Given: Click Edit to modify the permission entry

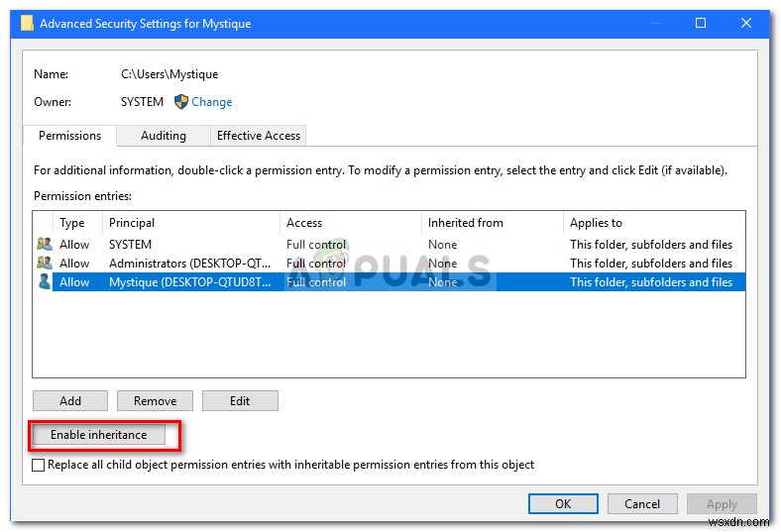Looking at the screenshot, I should (240, 401).
